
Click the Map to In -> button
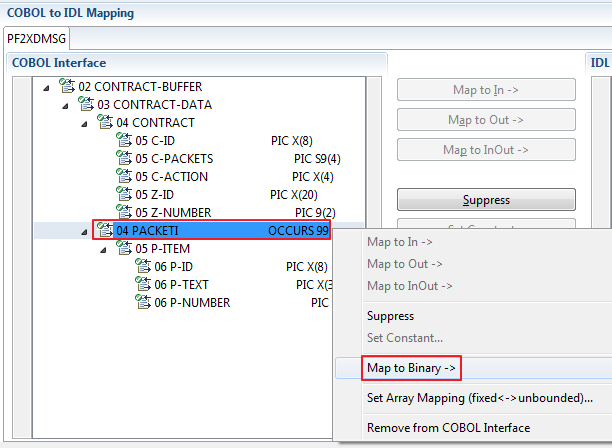[x=486, y=90]
